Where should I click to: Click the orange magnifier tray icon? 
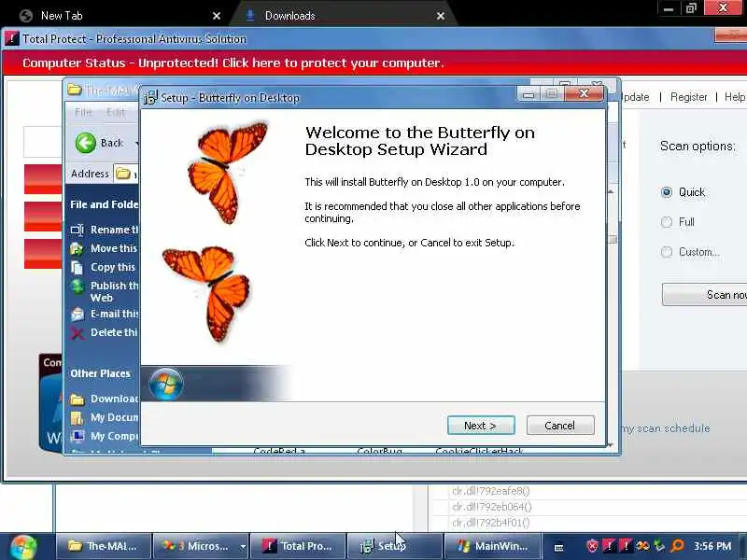point(677,546)
